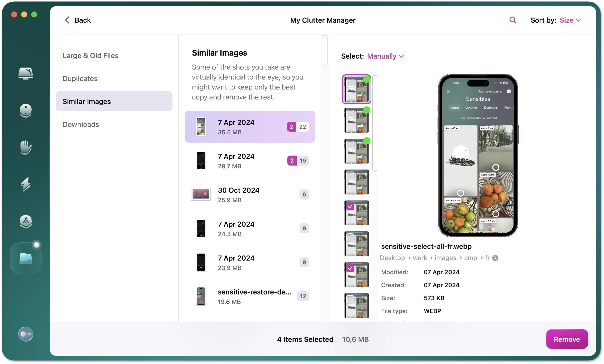Click the Xcode dock icon
The height and width of the screenshot is (364, 604).
[x=25, y=220]
